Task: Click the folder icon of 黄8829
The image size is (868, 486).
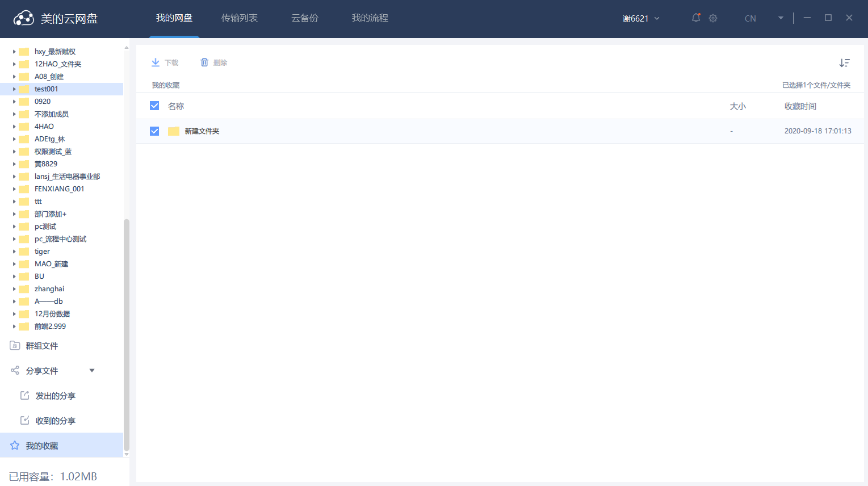Action: 24,164
